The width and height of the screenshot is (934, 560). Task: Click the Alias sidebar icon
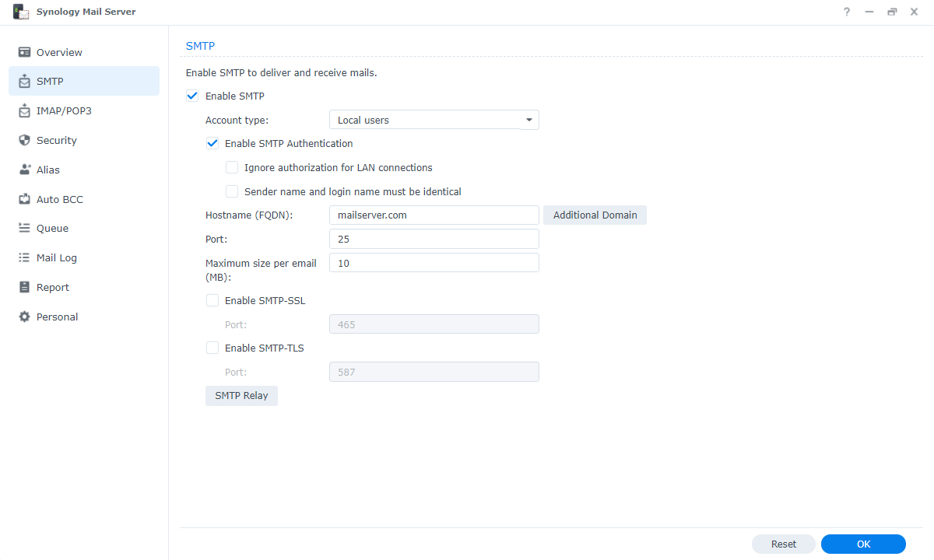[x=24, y=170]
